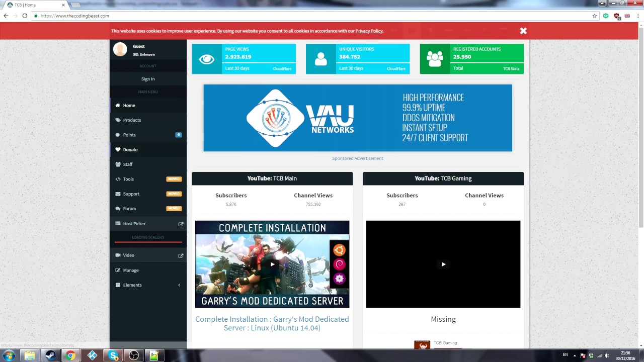644x362 pixels.
Task: Open the green eye extension icon
Action: (606, 16)
